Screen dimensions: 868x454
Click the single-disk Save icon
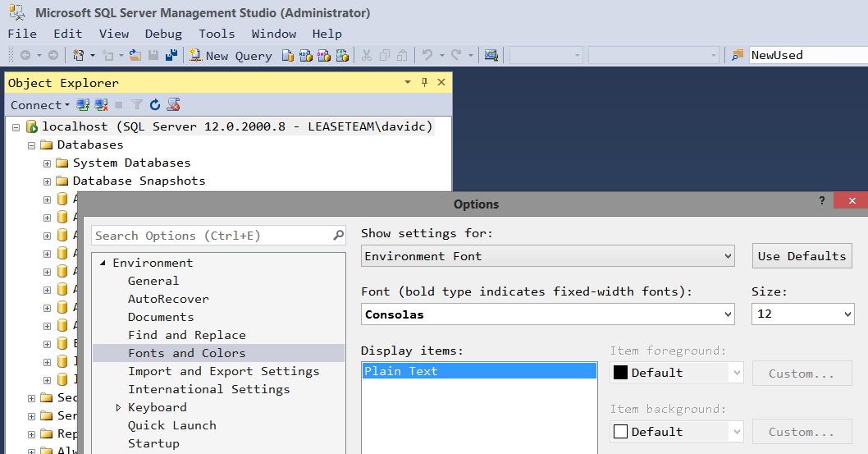tap(153, 55)
